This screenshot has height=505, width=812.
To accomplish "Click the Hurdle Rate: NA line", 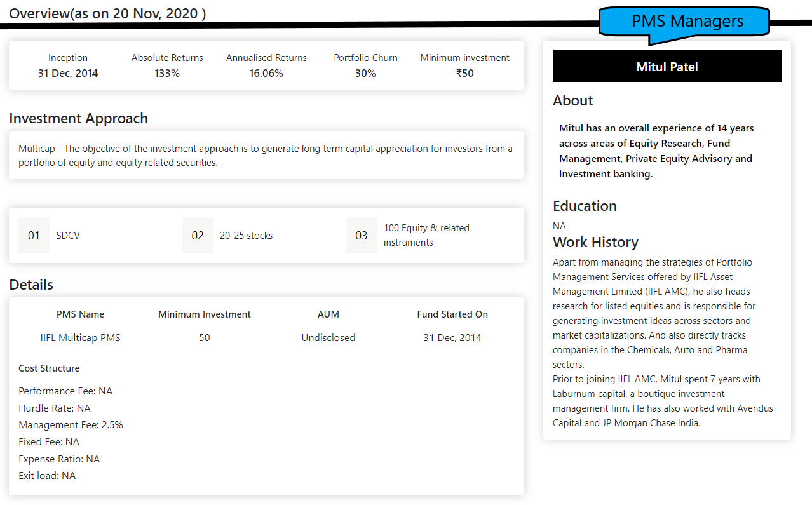I will pyautogui.click(x=55, y=408).
